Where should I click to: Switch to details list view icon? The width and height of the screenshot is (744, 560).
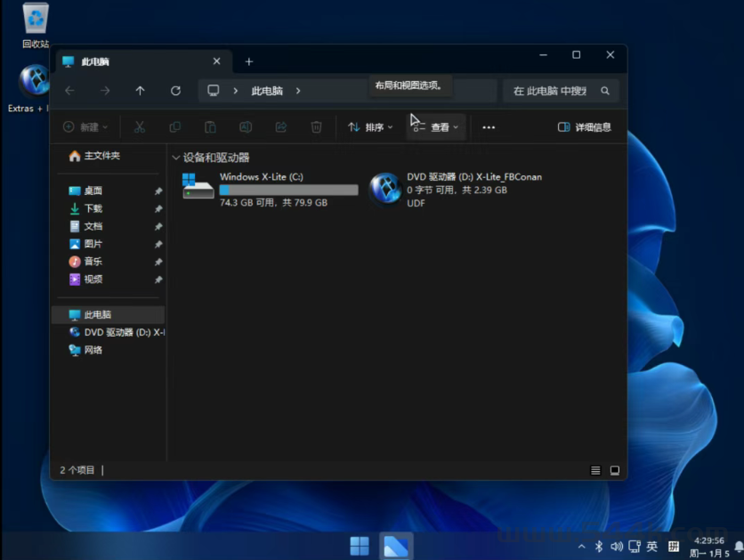pyautogui.click(x=595, y=470)
